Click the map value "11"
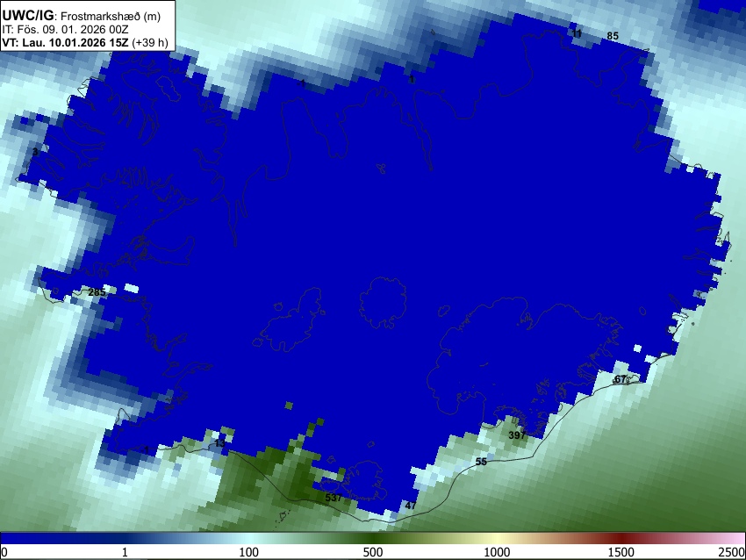This screenshot has width=746, height=560. pos(577,33)
